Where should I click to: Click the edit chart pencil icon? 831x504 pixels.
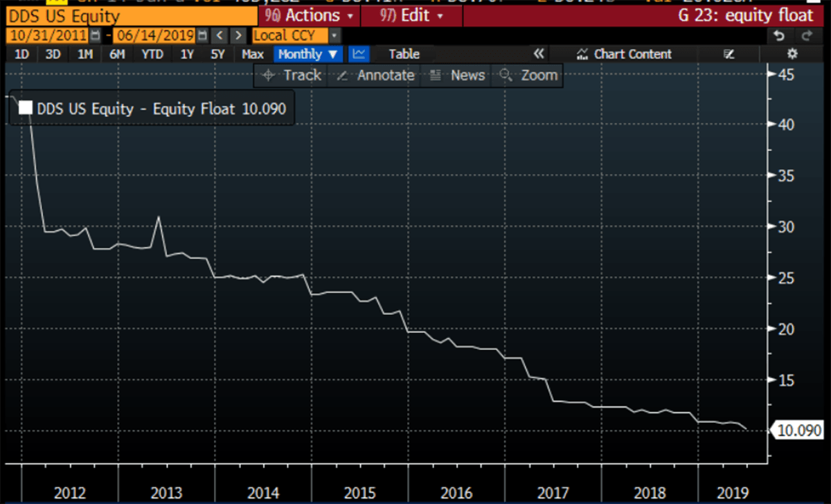pos(729,54)
